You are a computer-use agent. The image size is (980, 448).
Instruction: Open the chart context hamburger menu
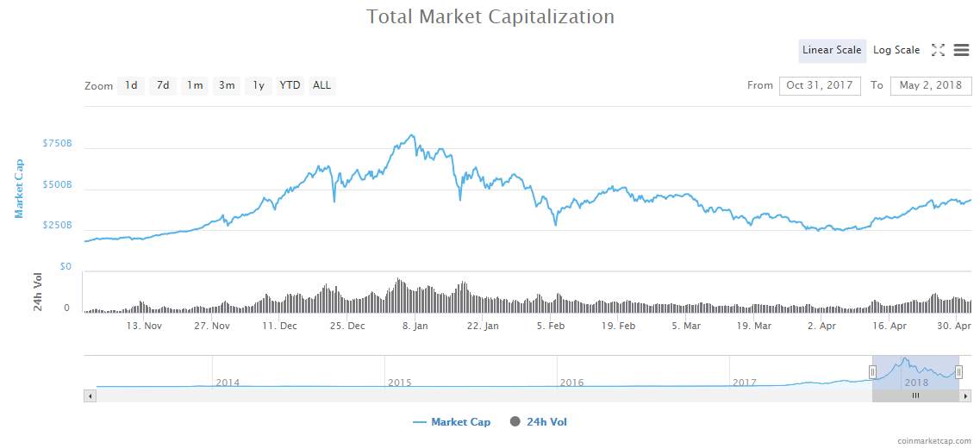[x=961, y=51]
